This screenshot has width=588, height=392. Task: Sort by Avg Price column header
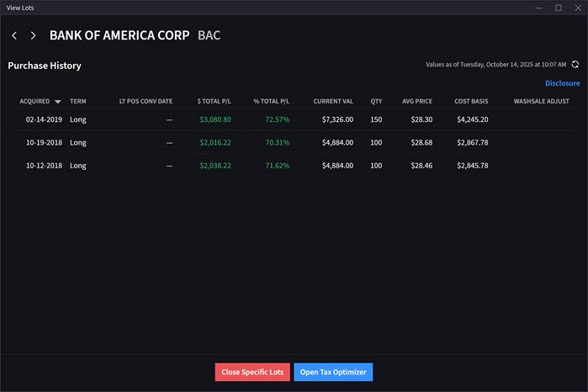tap(417, 102)
